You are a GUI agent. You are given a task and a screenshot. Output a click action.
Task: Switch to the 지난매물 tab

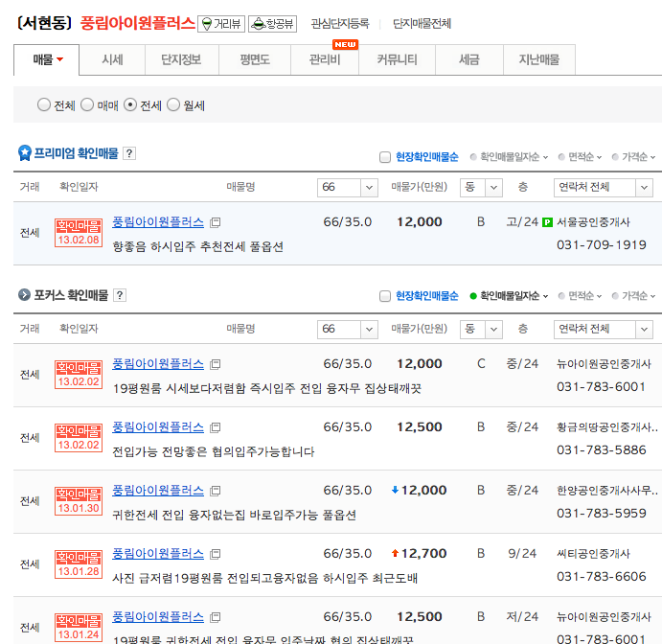(x=539, y=60)
